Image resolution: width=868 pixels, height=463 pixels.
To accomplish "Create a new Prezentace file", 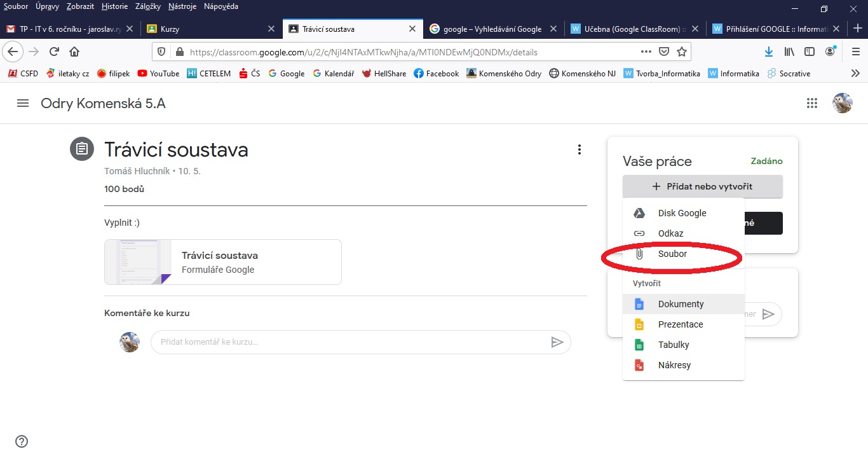I will [x=681, y=324].
